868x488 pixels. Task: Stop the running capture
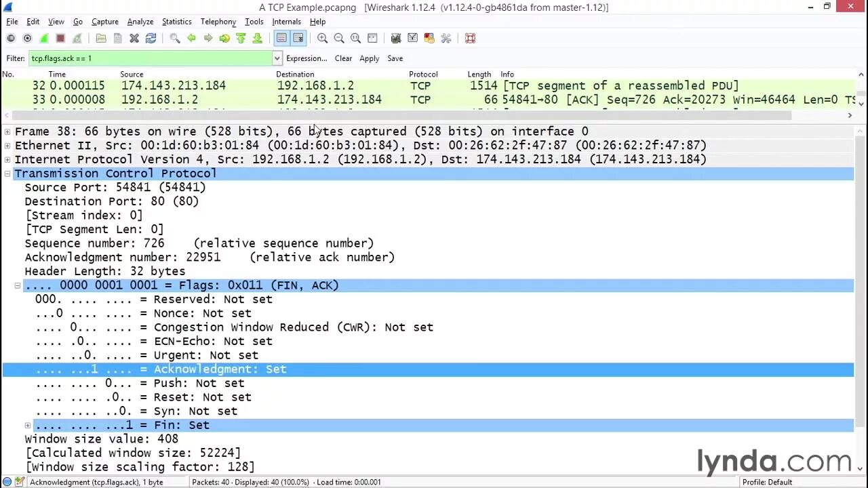(x=60, y=38)
